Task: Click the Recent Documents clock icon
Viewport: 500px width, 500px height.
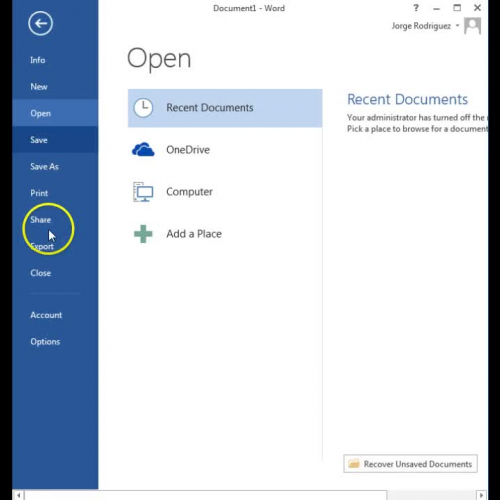Action: coord(143,108)
